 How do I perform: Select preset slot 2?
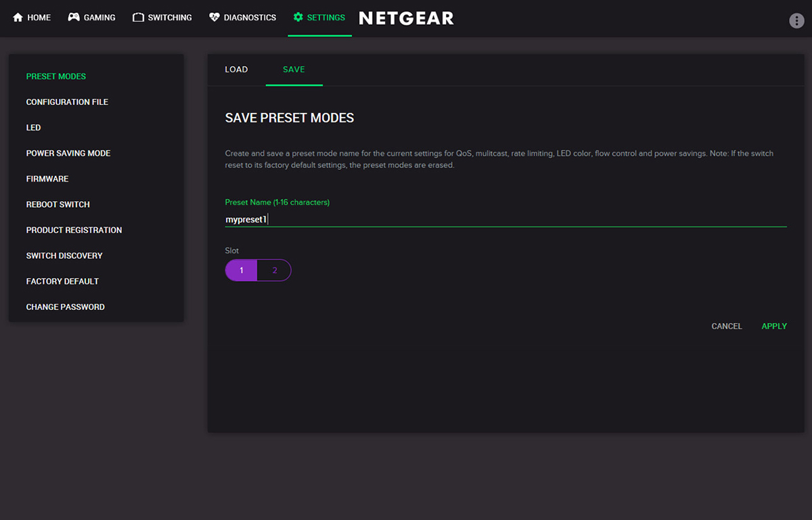point(274,270)
